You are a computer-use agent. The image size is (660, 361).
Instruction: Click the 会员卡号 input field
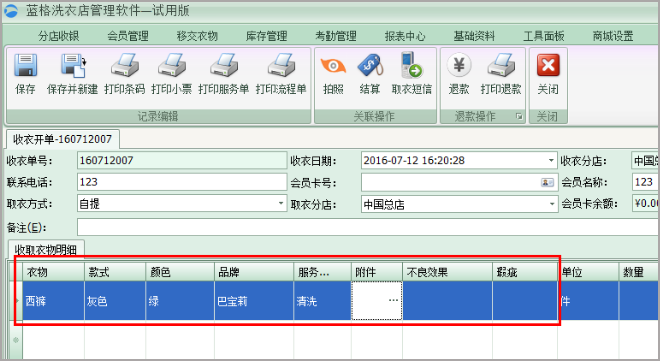click(460, 183)
